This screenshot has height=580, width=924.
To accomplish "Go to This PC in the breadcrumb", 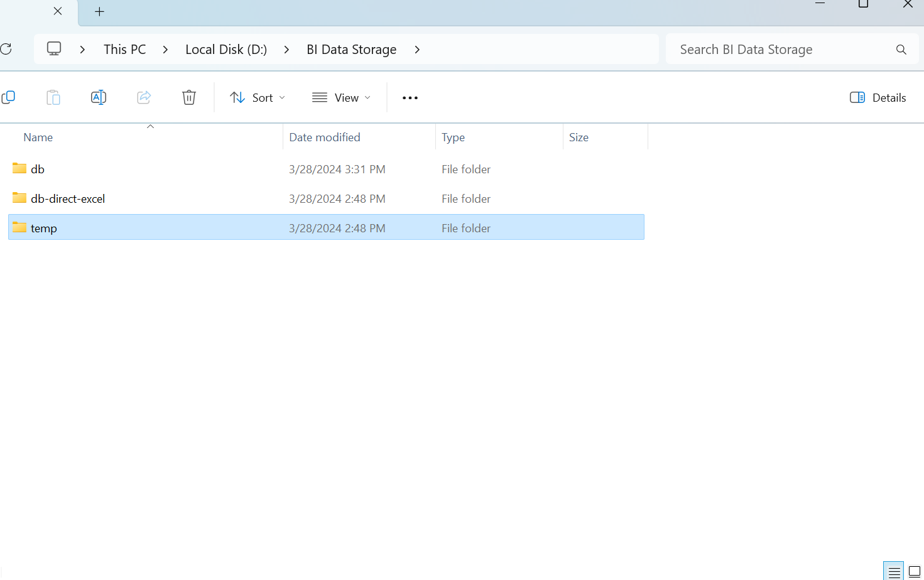I will [x=124, y=49].
